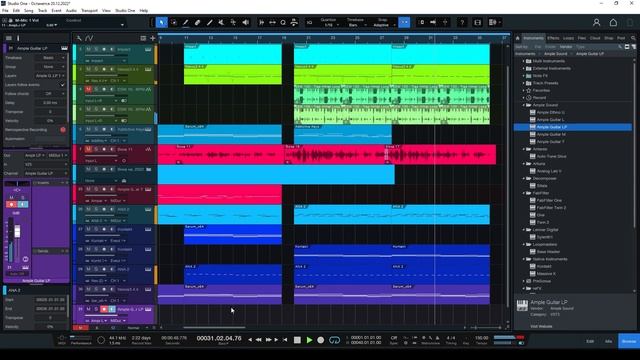Toggle the inspector channel red record button
Viewport: 640px width, 360px height.
pos(11,204)
